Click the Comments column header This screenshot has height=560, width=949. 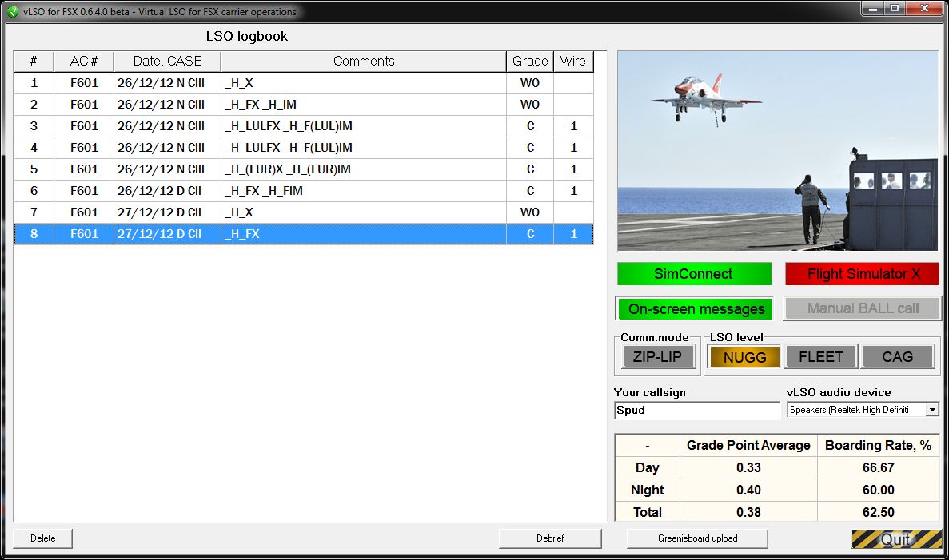(364, 61)
